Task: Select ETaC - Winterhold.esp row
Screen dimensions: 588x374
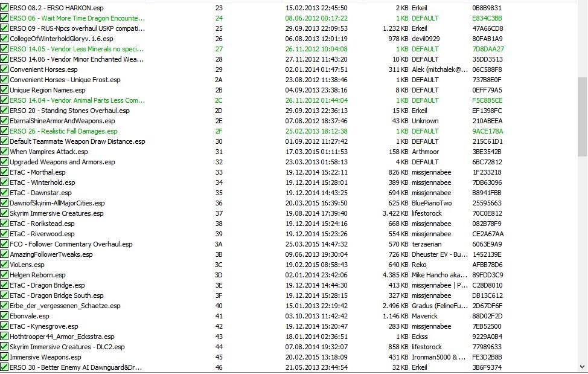Action: pyautogui.click(x=42, y=182)
